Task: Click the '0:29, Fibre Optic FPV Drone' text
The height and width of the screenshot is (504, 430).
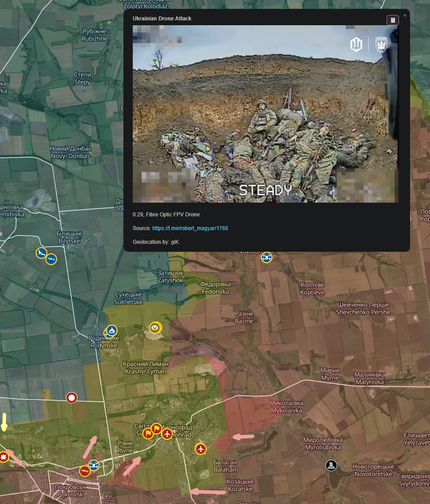Action: point(166,215)
